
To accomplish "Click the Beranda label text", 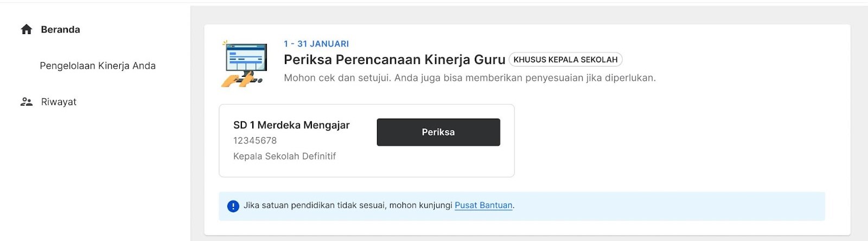I will 61,29.
